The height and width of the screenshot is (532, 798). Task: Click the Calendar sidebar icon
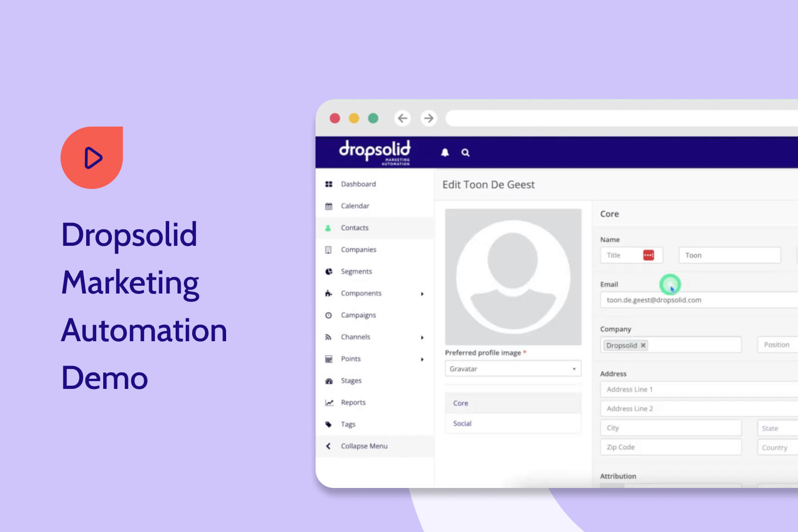click(x=328, y=206)
